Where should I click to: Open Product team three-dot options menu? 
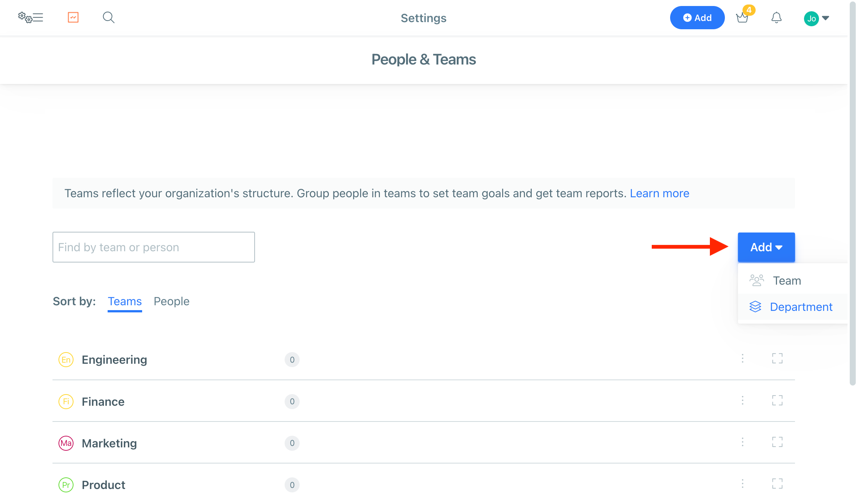point(742,484)
